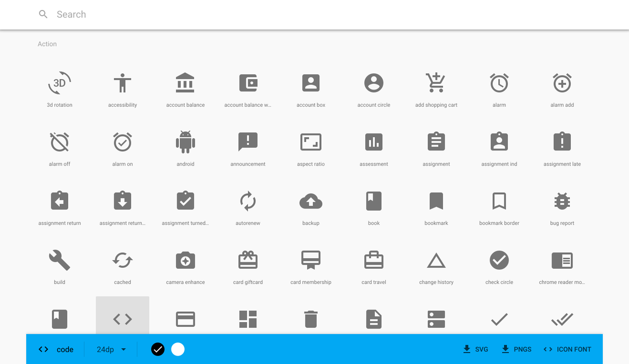Click the bug report icon

pos(562,201)
